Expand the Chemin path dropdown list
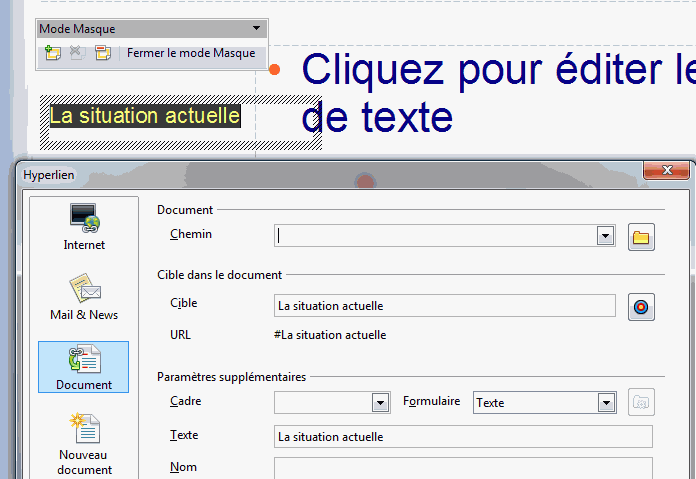Image resolution: width=696 pixels, height=479 pixels. click(x=605, y=236)
